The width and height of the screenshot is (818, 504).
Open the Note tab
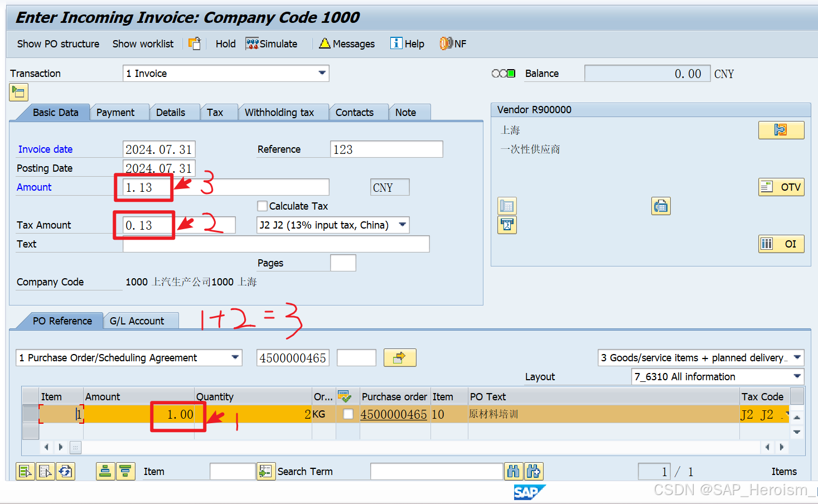[x=406, y=112]
